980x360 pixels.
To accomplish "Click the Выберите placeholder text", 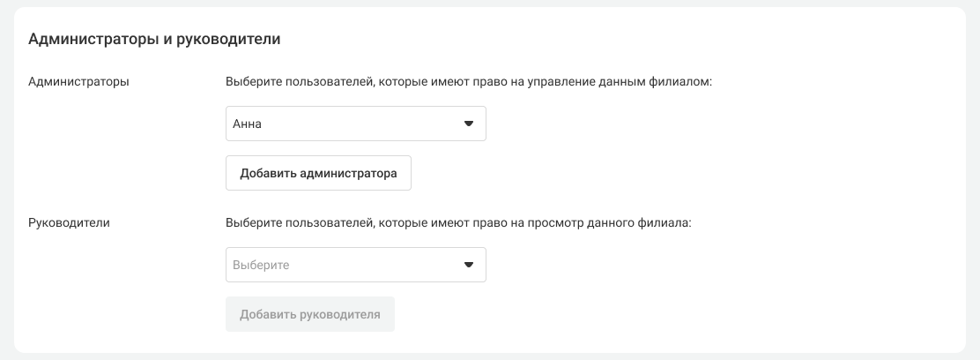I will [x=261, y=265].
